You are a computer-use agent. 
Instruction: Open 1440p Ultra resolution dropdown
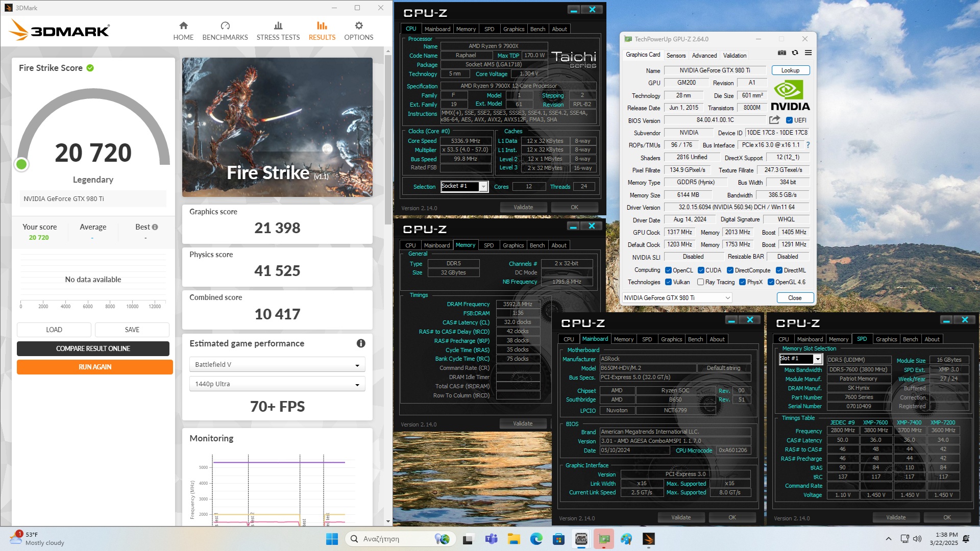click(x=277, y=384)
